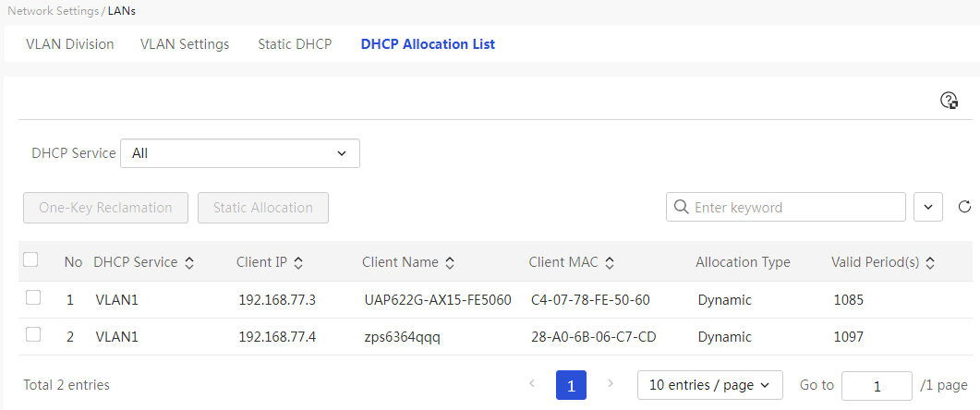980x410 pixels.
Task: Refresh the DHCP allocation list
Action: [964, 207]
